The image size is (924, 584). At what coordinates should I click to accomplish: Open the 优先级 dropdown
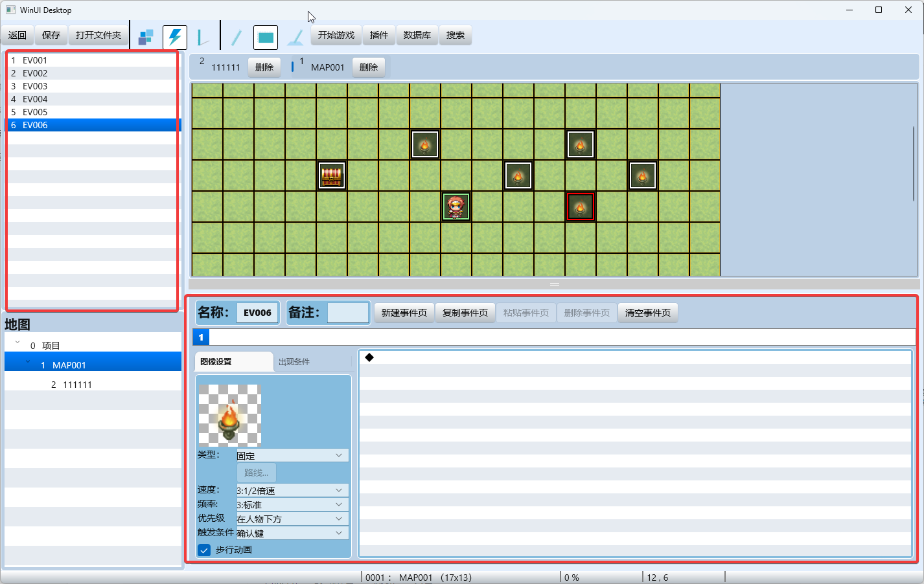pos(292,519)
